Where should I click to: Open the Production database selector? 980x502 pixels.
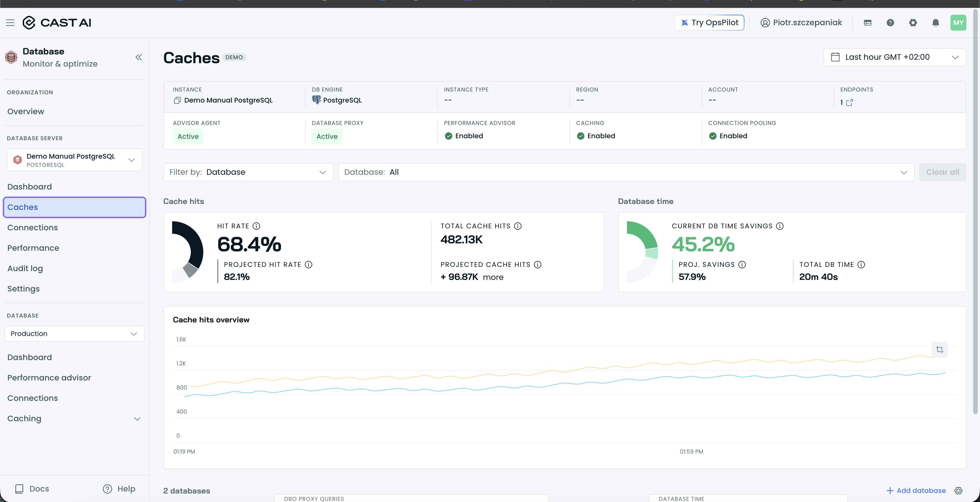click(75, 334)
